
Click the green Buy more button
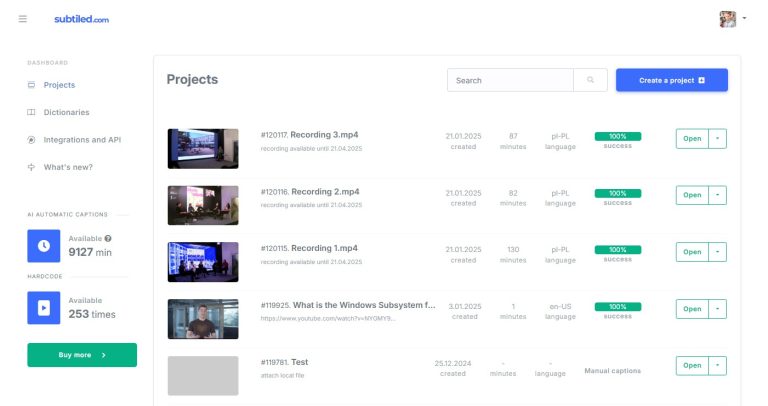click(x=82, y=354)
